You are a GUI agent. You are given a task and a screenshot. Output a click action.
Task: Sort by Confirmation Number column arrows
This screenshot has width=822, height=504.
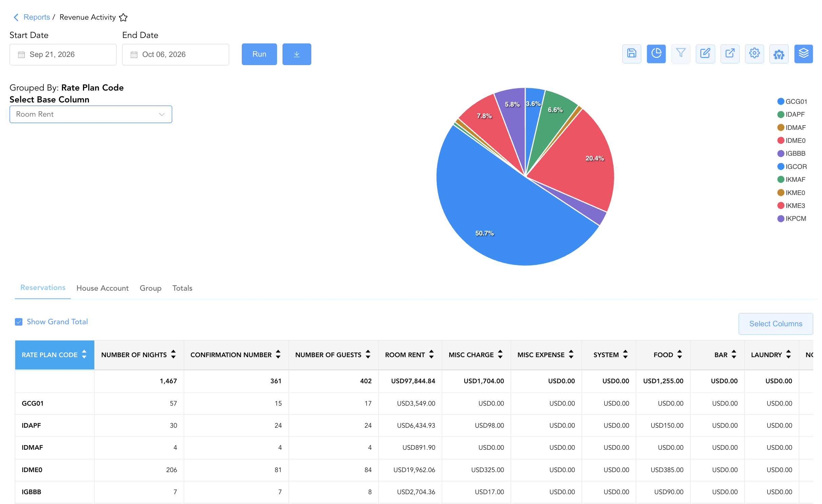278,354
